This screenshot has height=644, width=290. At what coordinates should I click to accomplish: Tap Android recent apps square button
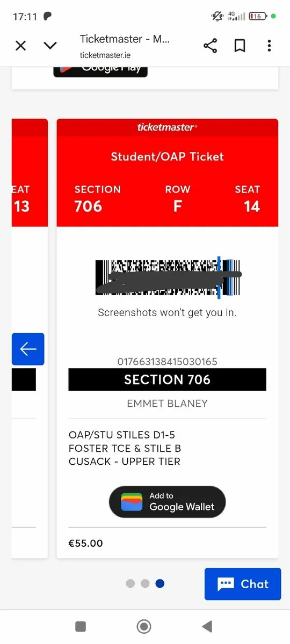[81, 626]
